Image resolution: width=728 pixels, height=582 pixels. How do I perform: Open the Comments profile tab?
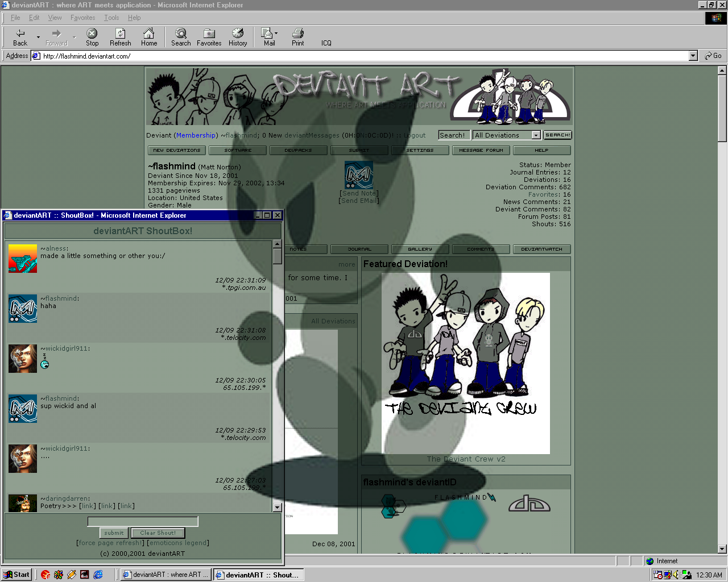(481, 249)
